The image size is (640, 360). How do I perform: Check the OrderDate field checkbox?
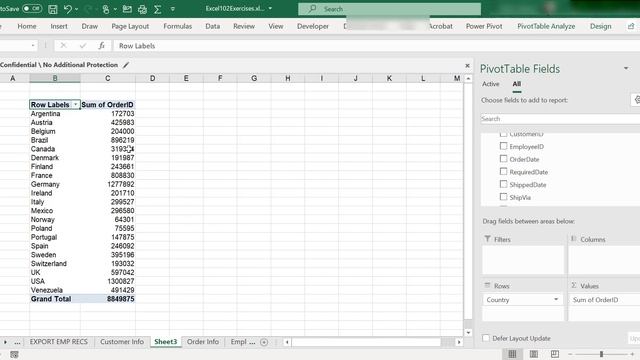(x=503, y=159)
